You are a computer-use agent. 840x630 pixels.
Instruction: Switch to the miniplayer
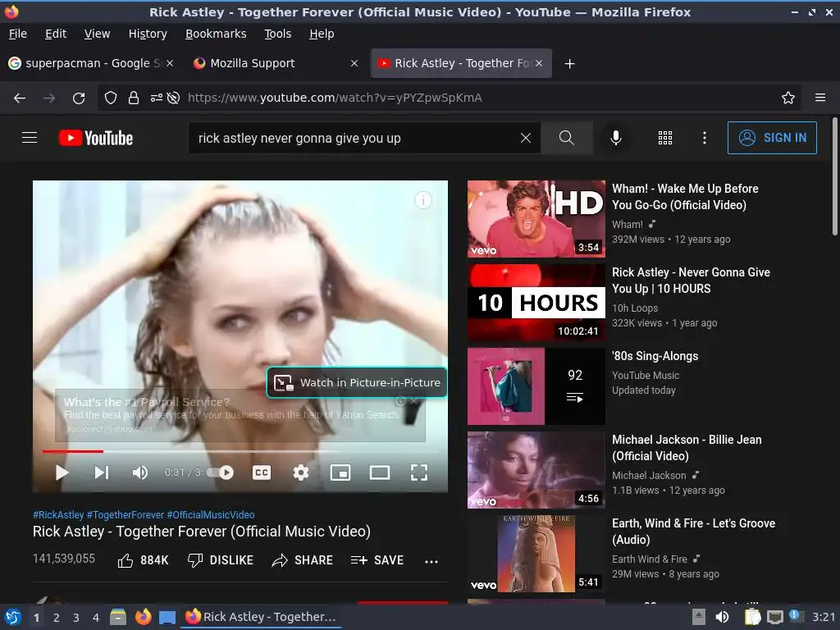(340, 472)
